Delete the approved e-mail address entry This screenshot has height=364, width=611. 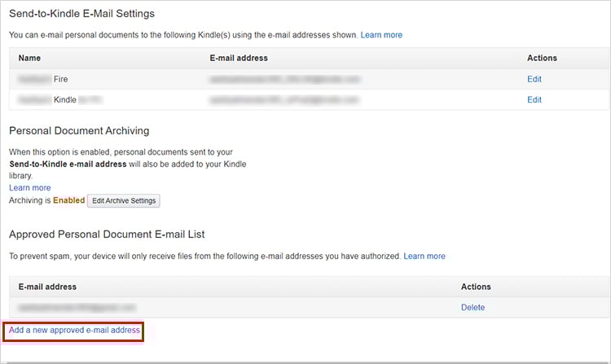point(473,307)
